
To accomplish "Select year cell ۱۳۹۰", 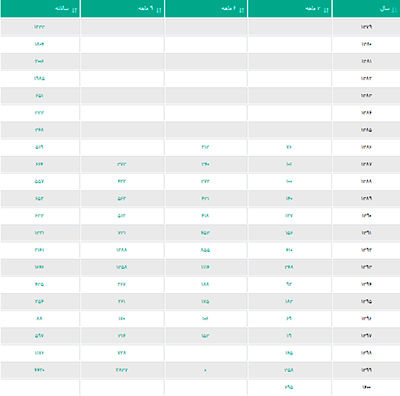I will pyautogui.click(x=366, y=216).
